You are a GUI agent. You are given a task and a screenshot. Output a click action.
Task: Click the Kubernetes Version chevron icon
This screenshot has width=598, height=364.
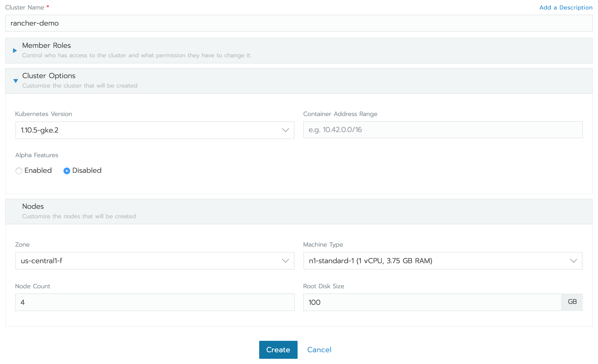click(x=285, y=130)
